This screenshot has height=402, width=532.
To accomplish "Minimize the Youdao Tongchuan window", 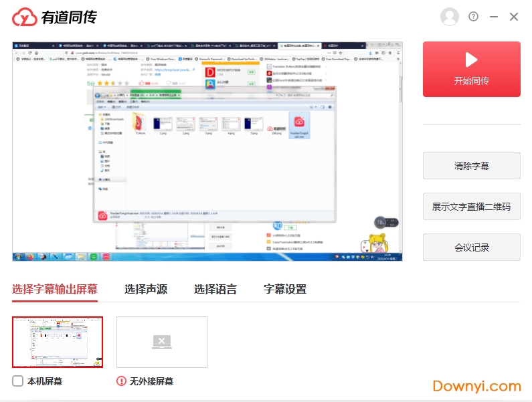I will coord(494,17).
